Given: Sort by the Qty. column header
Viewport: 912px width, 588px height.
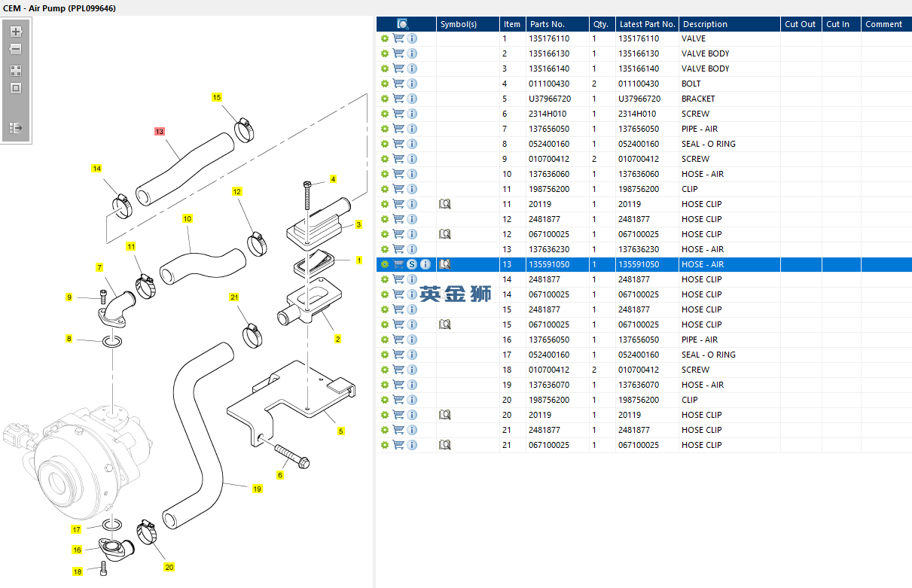Looking at the screenshot, I should tap(602, 24).
